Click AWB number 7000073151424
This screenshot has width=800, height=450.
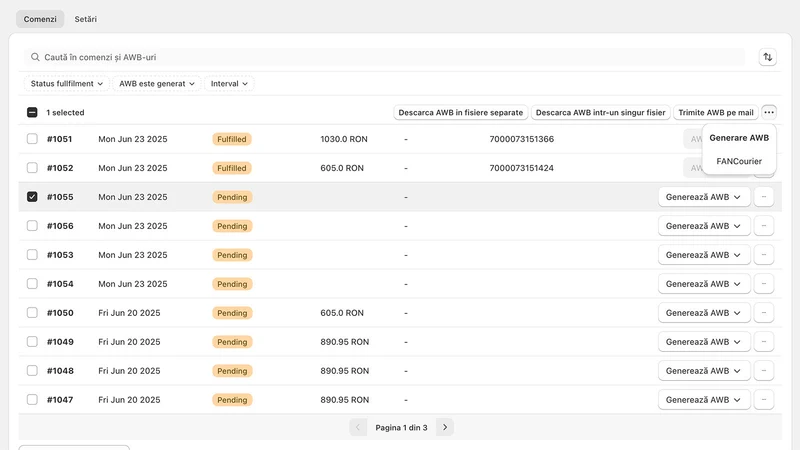tap(521, 168)
